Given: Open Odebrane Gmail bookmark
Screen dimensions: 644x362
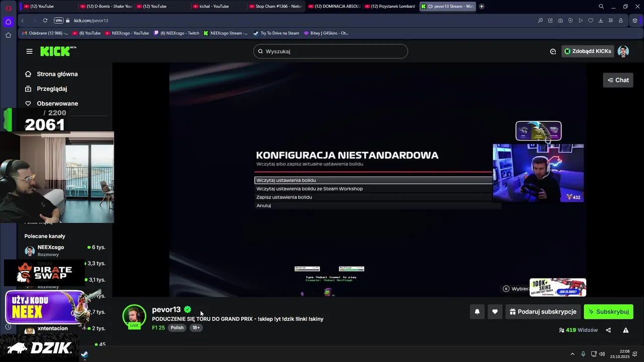Looking at the screenshot, I should [45, 33].
